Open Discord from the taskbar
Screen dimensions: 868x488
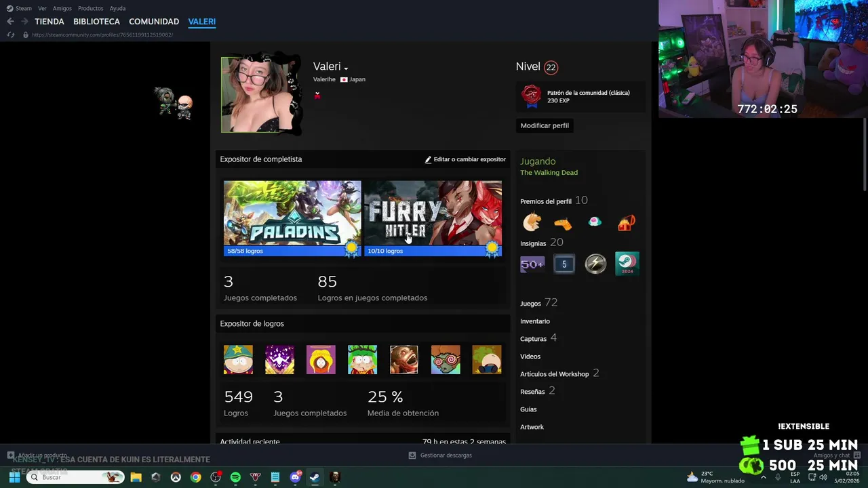[295, 477]
